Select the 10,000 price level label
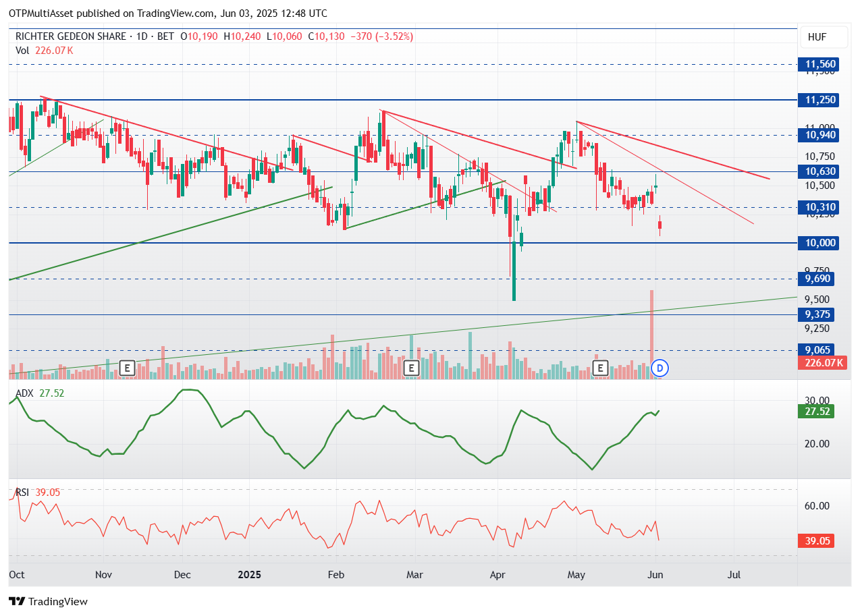Image resolution: width=860 pixels, height=616 pixels. coord(820,243)
